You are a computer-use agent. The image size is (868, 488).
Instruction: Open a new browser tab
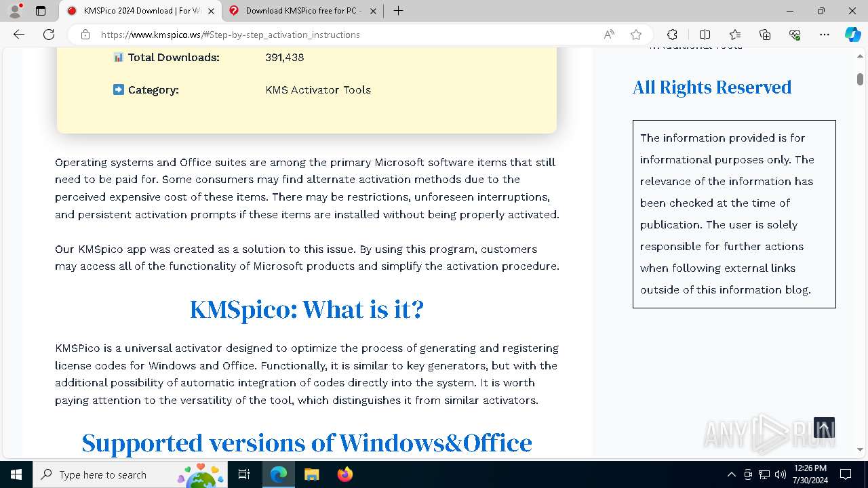[399, 11]
